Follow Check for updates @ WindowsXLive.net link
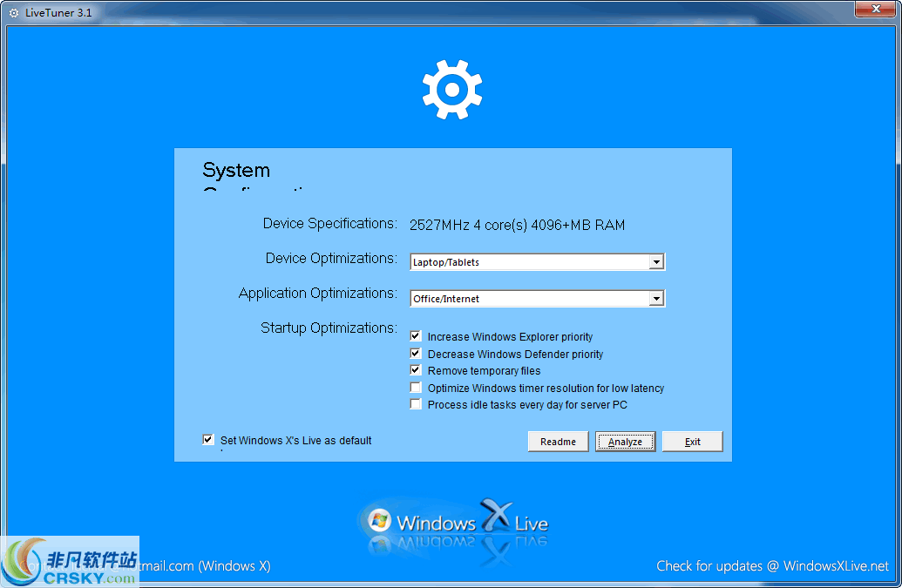The height and width of the screenshot is (588, 902). 772,566
